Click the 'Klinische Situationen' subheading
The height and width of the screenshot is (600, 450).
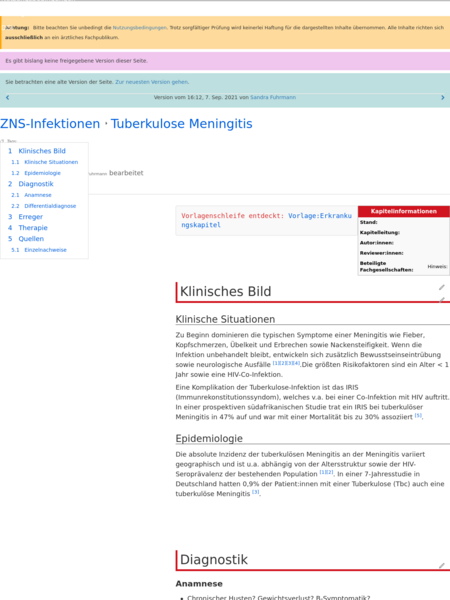click(x=225, y=319)
